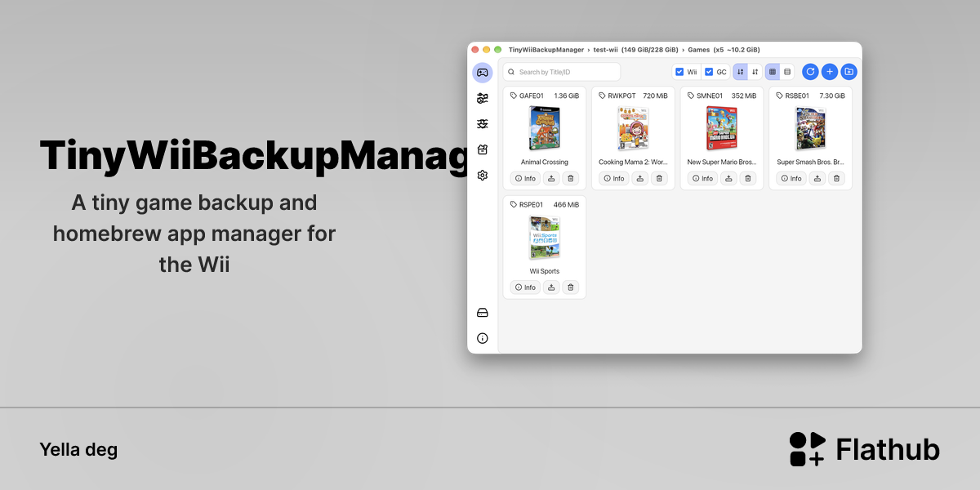The image size is (980, 490).
Task: Click the GAFE01 game ID tag
Action: [x=527, y=96]
